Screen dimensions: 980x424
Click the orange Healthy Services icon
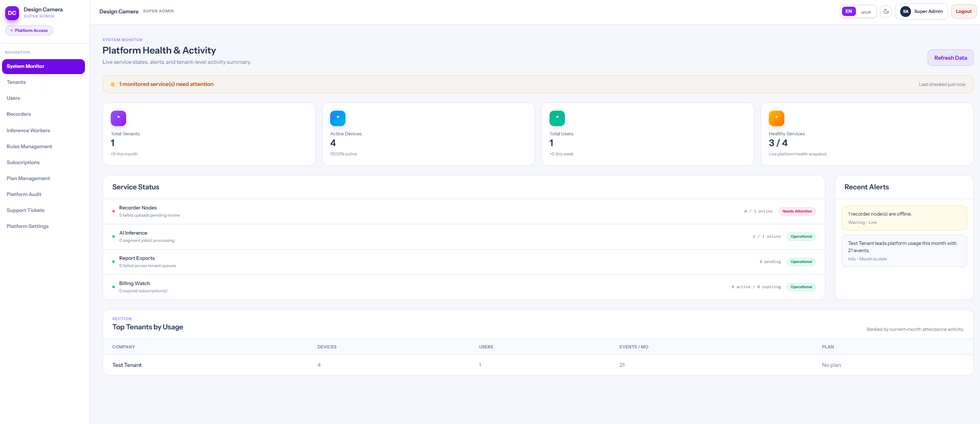point(777,118)
